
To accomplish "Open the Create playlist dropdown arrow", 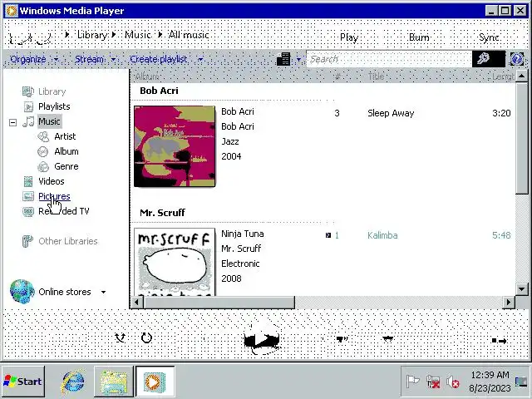I will point(200,60).
